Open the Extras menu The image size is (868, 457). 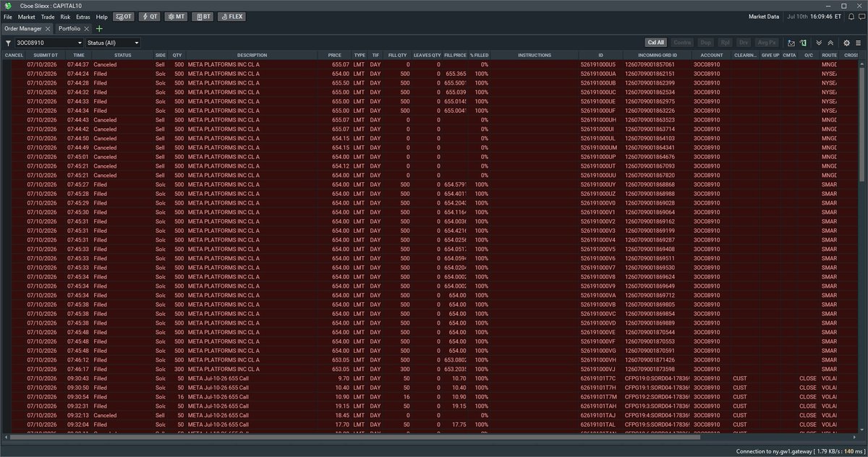coord(83,16)
